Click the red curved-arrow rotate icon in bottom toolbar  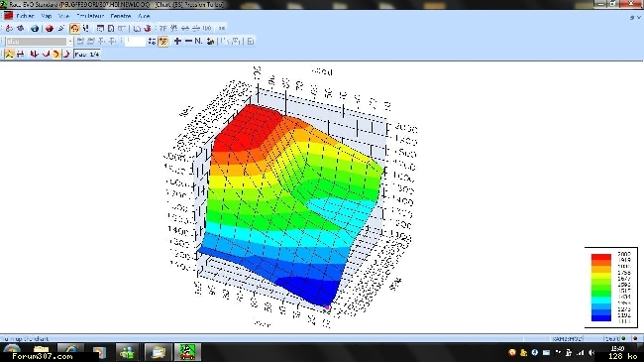(46, 55)
